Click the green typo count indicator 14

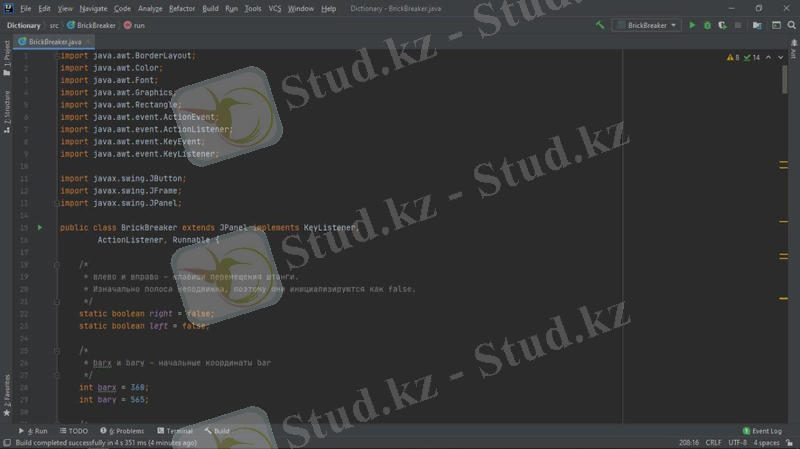click(x=752, y=58)
